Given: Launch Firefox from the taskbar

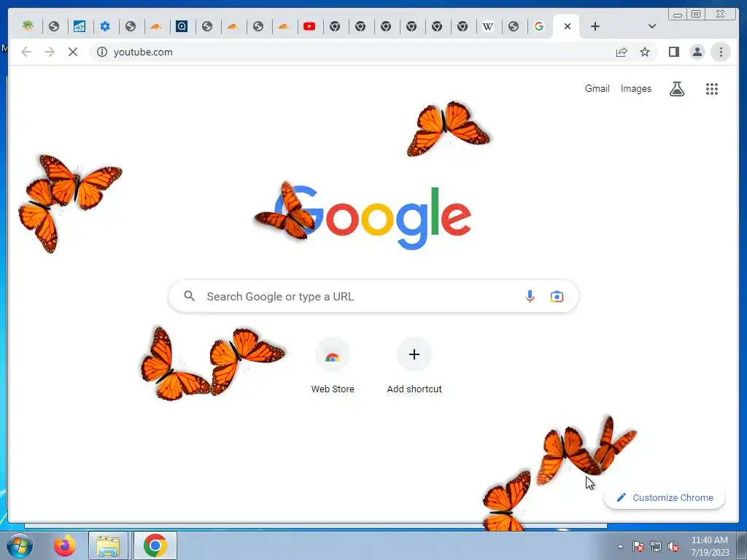Looking at the screenshot, I should (64, 545).
